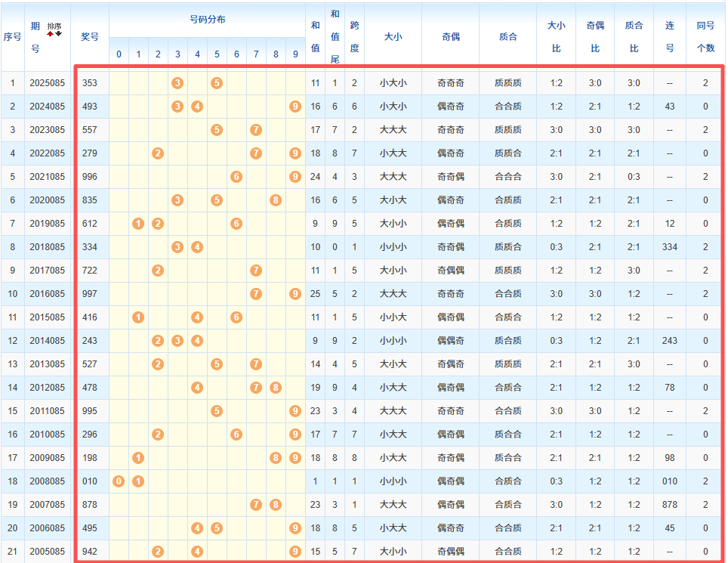Click the black descending sort arrow
Viewport: 728px width, 563px height.
[x=58, y=33]
